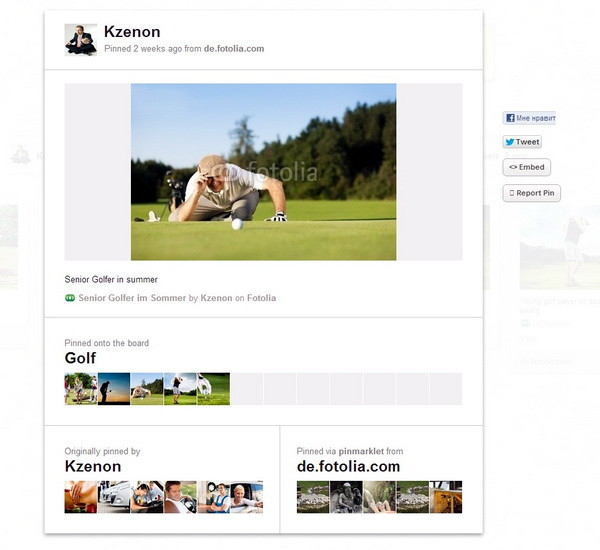Click the green Fotolia attribution icon
This screenshot has width=600, height=550.
click(x=70, y=298)
